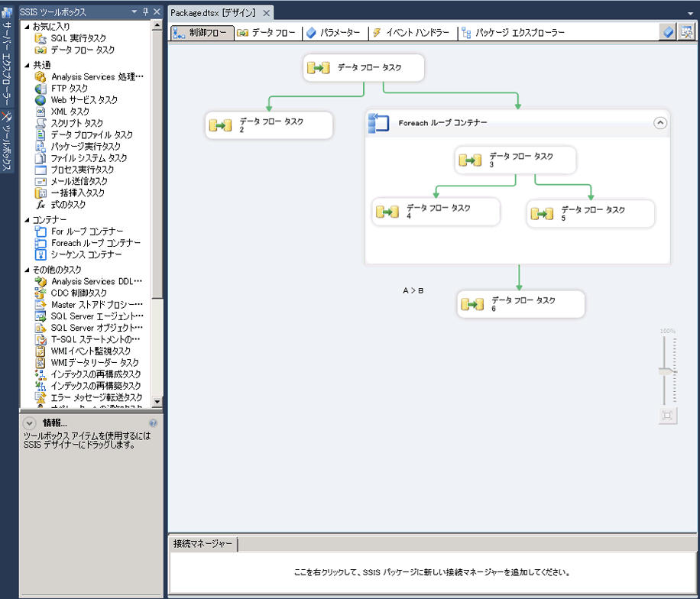
Task: Open SSIS ツールボックス window options dropdown
Action: coord(134,12)
